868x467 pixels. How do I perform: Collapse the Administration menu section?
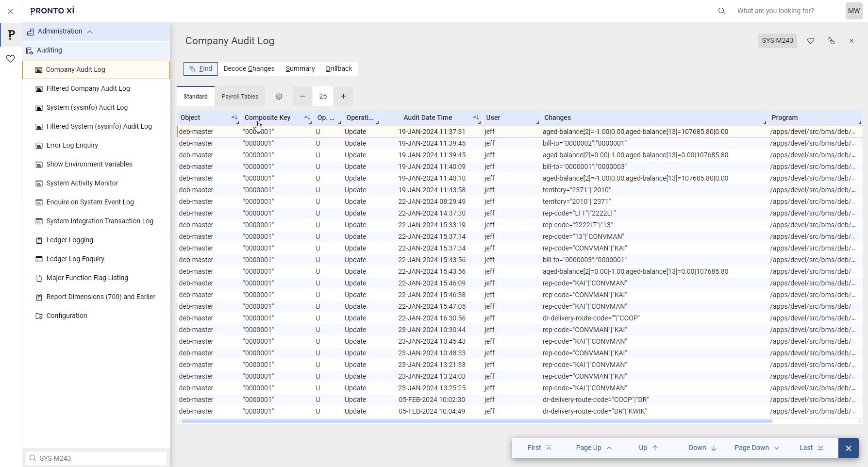89,32
